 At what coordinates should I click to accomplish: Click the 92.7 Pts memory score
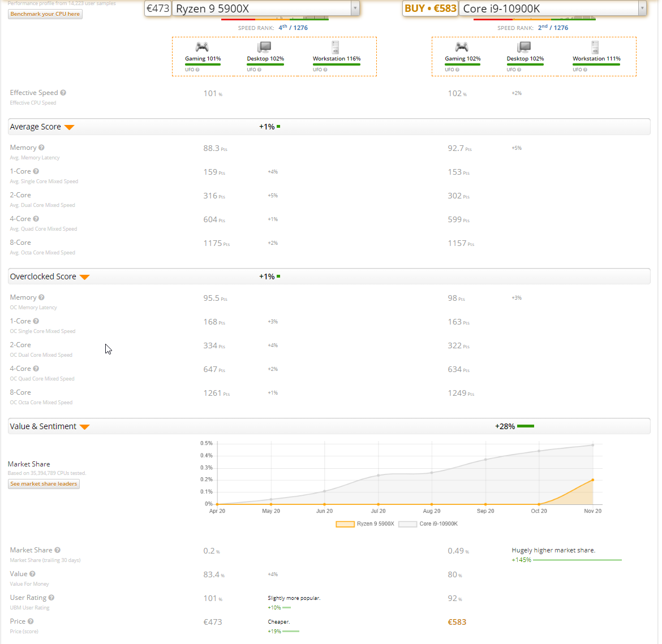pyautogui.click(x=459, y=148)
